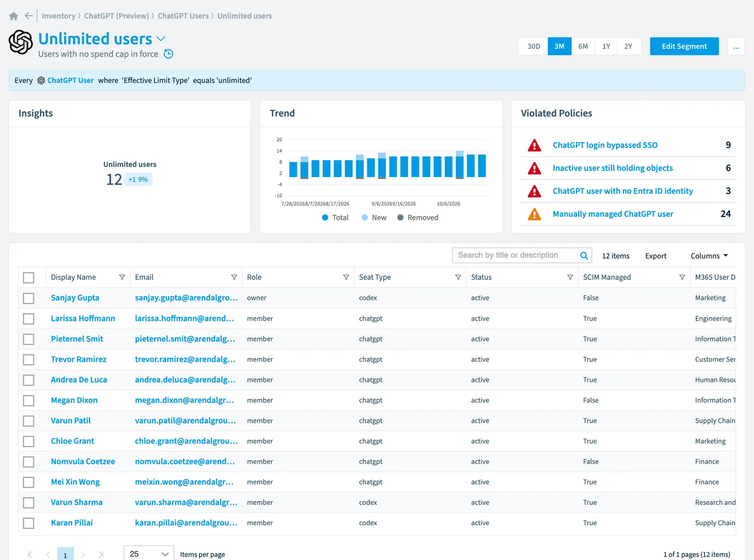The width and height of the screenshot is (754, 560).
Task: Click the ChatGPT logo next to page title
Action: click(x=21, y=42)
